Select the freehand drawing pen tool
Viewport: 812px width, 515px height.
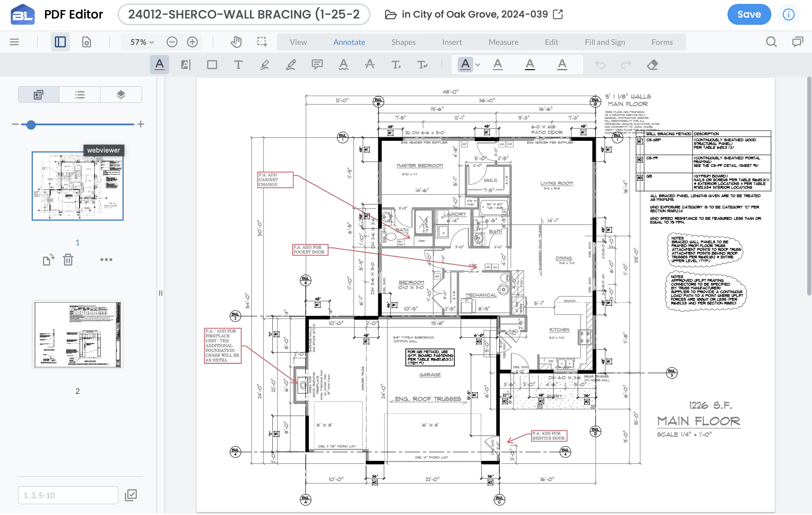pos(291,65)
